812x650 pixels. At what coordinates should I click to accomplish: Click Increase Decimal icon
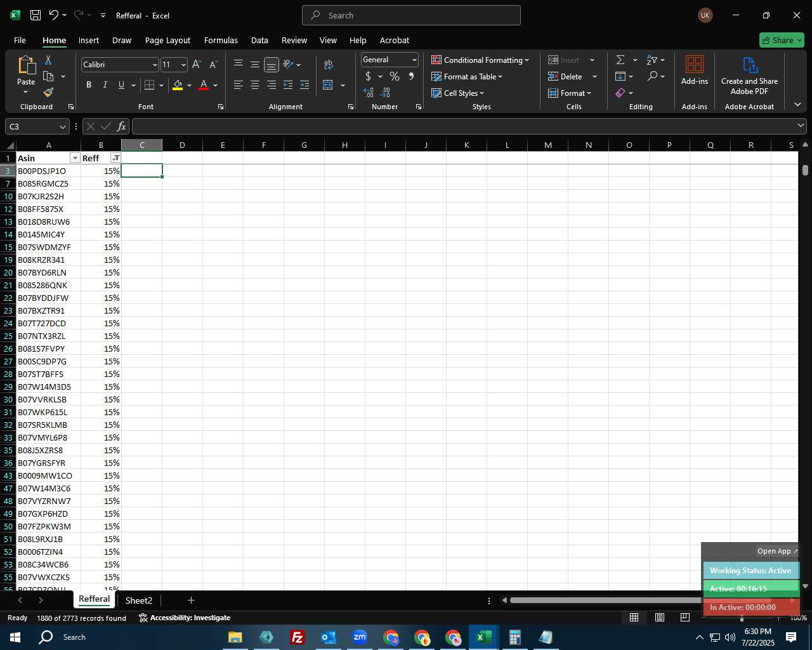tap(369, 93)
